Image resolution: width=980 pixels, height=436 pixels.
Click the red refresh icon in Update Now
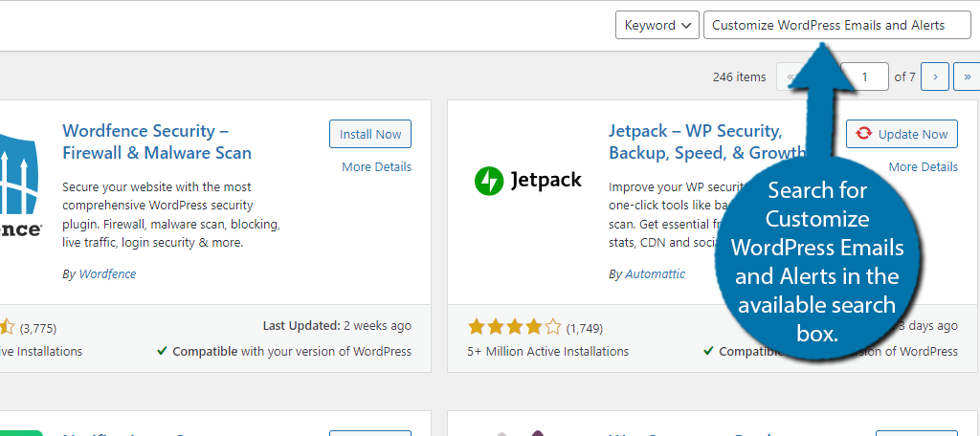pos(864,135)
